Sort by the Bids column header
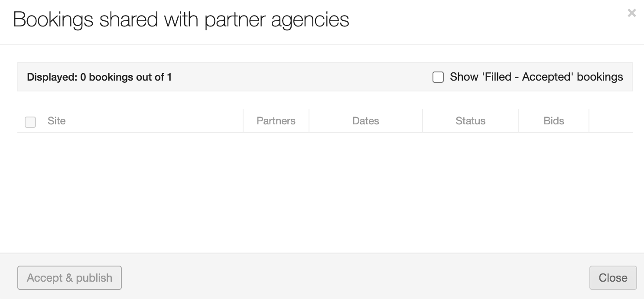The width and height of the screenshot is (644, 299). click(553, 121)
